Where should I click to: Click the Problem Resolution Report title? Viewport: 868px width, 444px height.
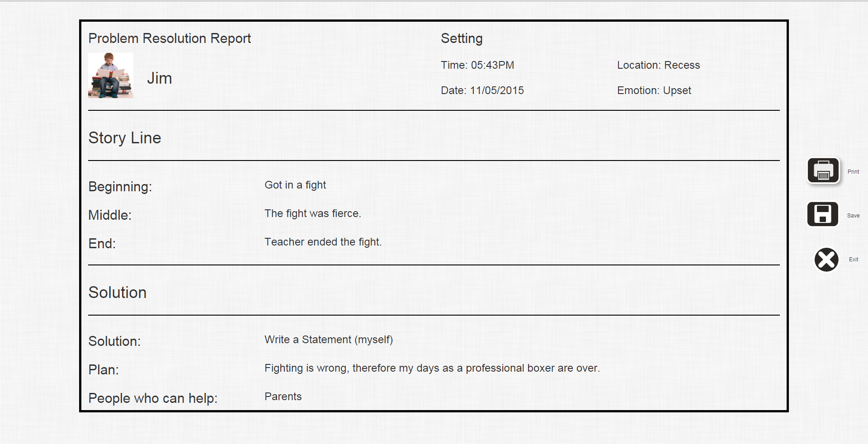tap(170, 38)
